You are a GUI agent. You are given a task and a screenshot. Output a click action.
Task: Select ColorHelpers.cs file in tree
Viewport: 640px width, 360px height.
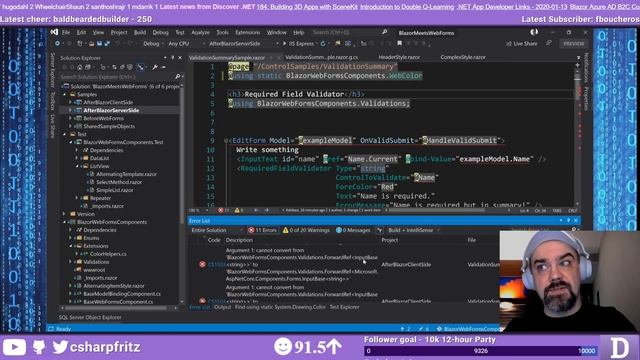click(108, 254)
